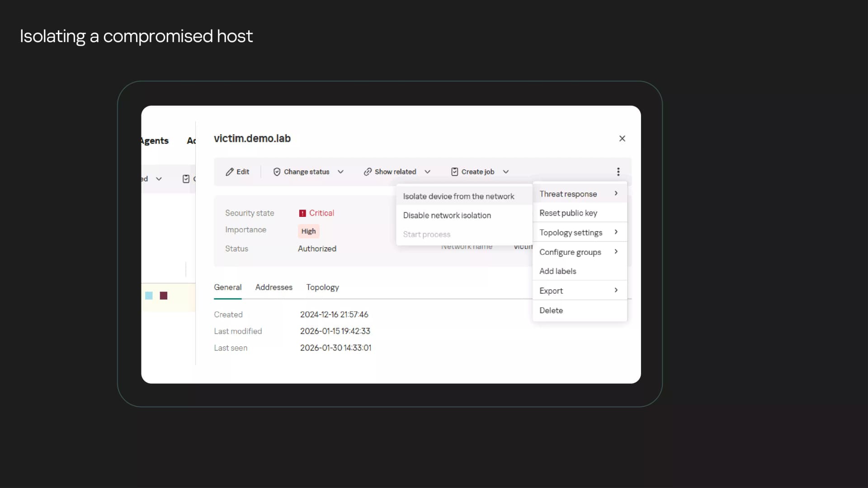
Task: Open the three-dot more actions menu
Action: tap(618, 172)
